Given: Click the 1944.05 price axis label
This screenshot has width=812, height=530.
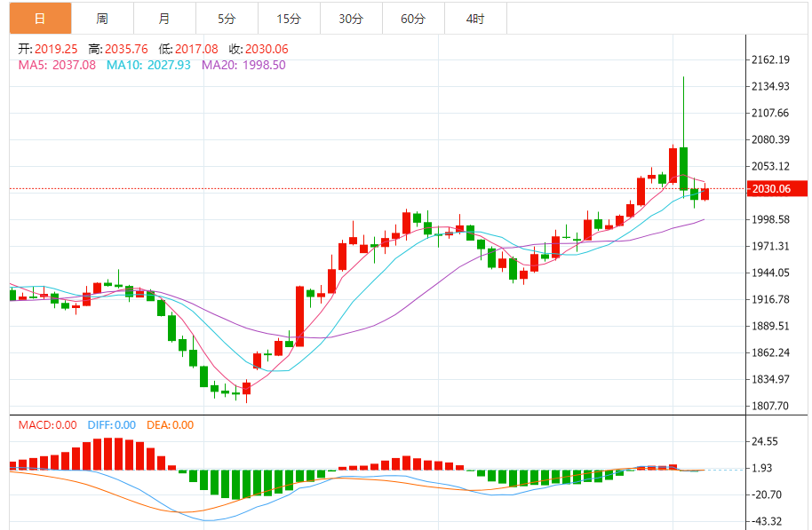Looking at the screenshot, I should tap(770, 273).
